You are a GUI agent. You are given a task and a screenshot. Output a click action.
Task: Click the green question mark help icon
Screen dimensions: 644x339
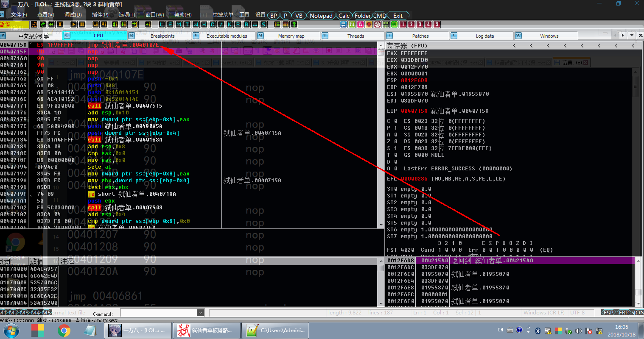click(x=294, y=24)
